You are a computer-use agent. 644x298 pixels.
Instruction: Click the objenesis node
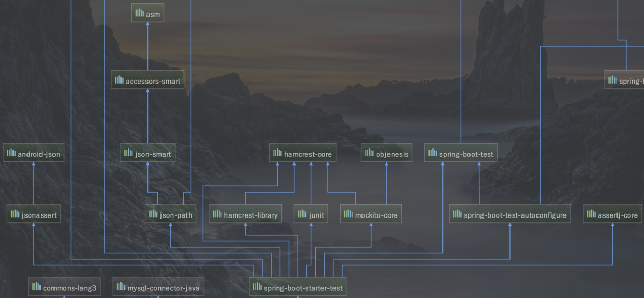[387, 153]
